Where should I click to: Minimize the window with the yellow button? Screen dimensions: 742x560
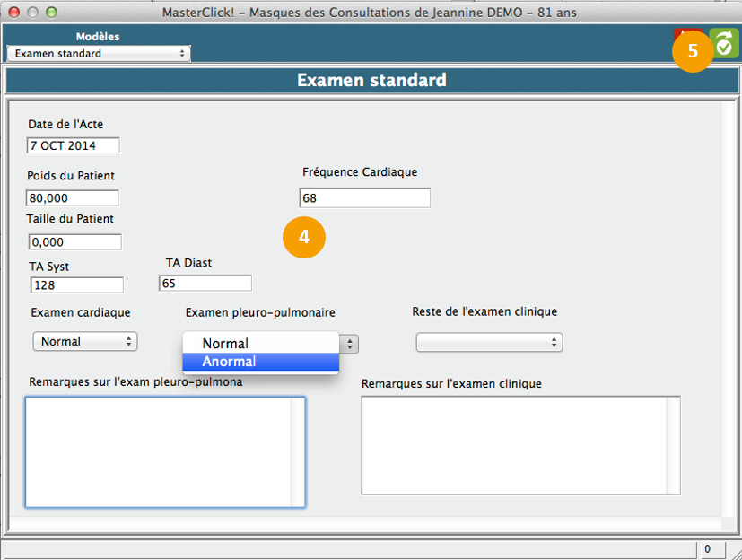(x=33, y=13)
